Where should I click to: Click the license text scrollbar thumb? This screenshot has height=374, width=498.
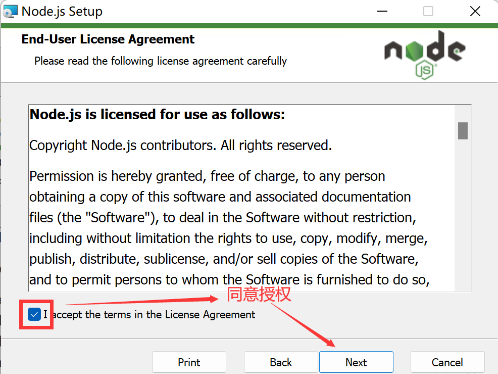click(463, 130)
